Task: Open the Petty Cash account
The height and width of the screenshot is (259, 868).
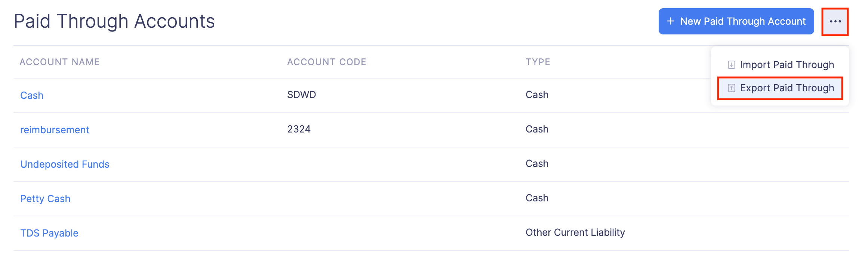Action: click(x=45, y=198)
